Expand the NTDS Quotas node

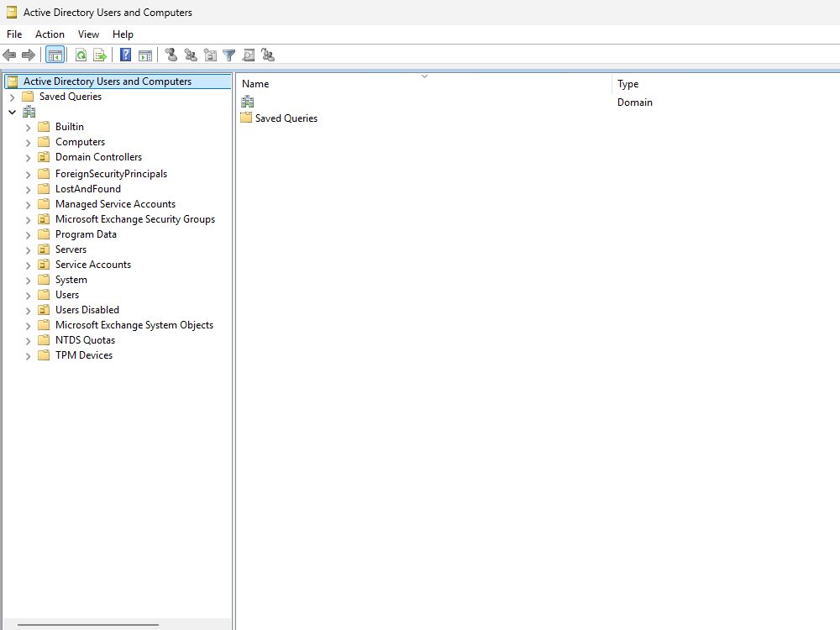[29, 341]
